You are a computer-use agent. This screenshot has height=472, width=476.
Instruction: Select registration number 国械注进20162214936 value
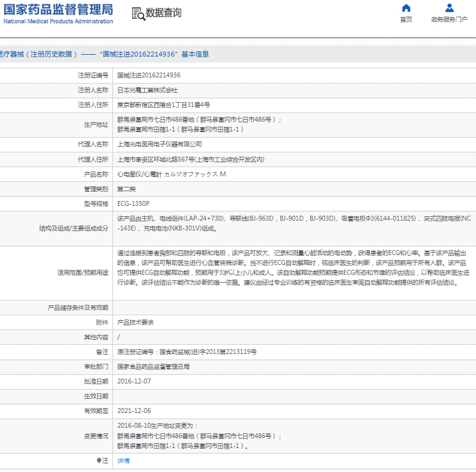coord(149,75)
